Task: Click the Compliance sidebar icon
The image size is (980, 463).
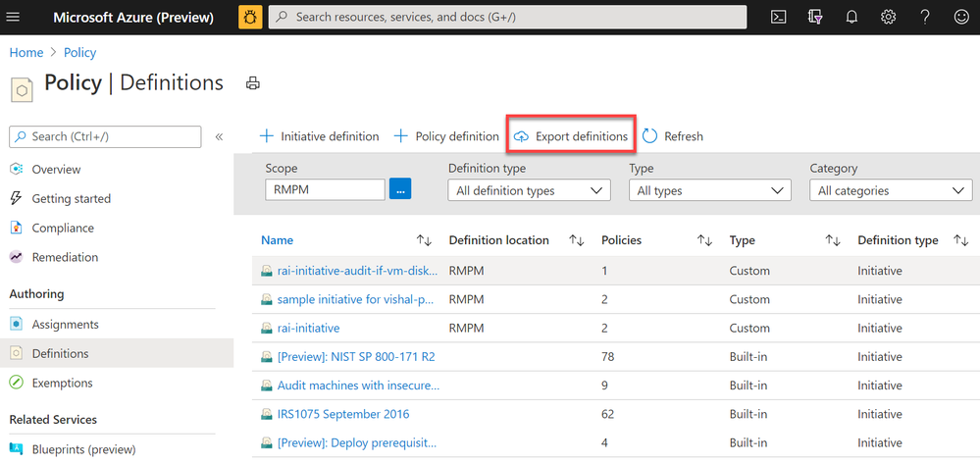Action: pyautogui.click(x=17, y=228)
